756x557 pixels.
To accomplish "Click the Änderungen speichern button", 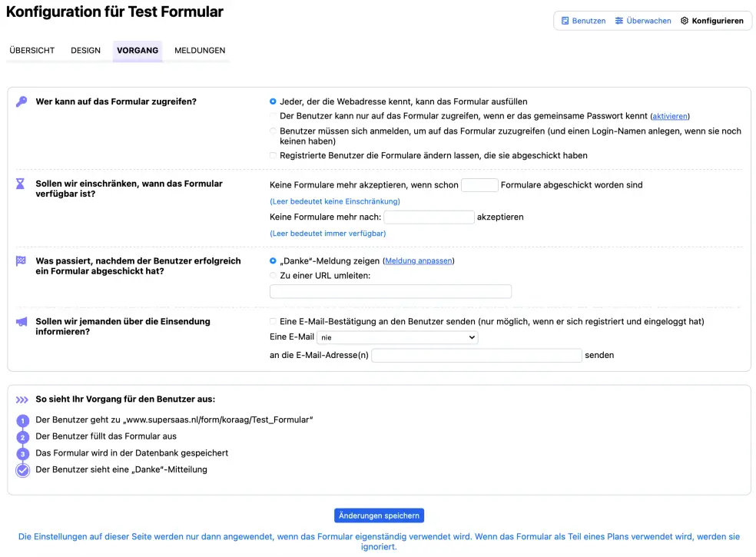I will [378, 516].
